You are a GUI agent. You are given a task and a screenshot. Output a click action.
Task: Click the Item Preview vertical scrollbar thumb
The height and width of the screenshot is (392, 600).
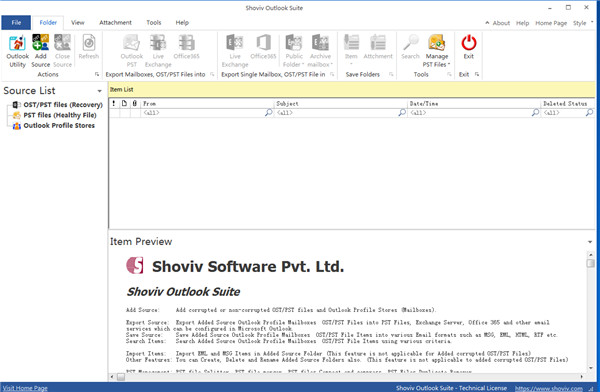tap(590, 263)
